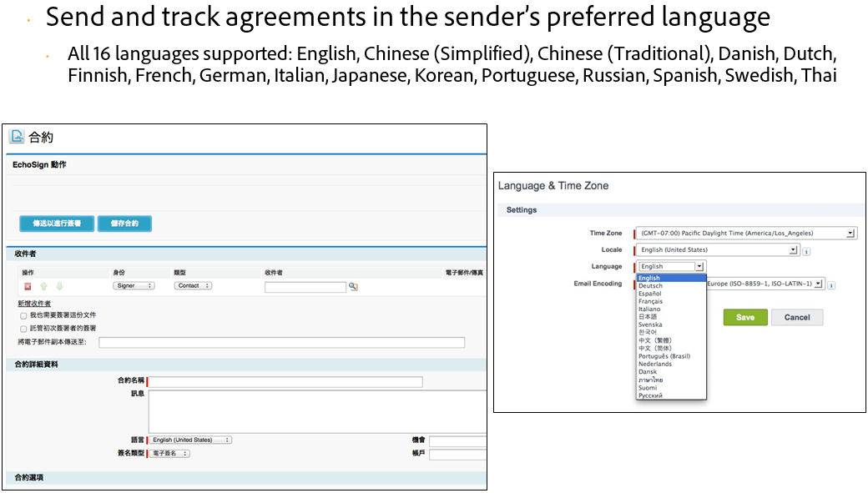The width and height of the screenshot is (868, 493).
Task: Click the green move-up arrow icon
Action: pos(43,286)
